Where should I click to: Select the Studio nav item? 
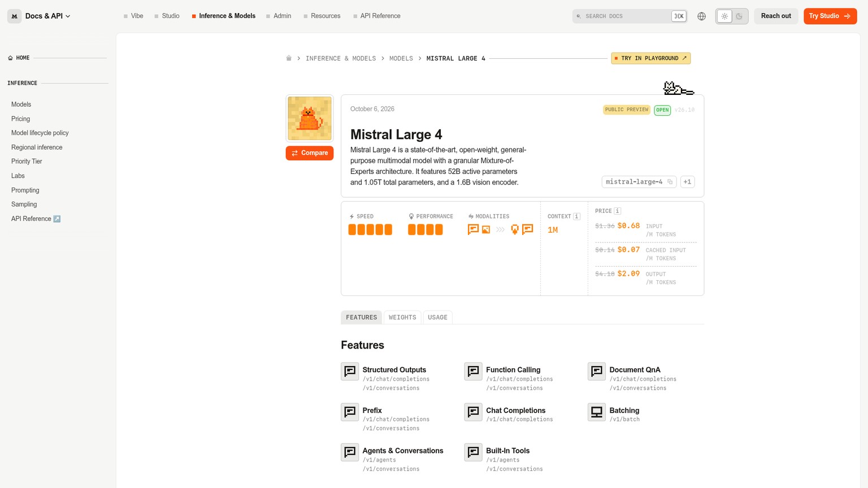167,16
